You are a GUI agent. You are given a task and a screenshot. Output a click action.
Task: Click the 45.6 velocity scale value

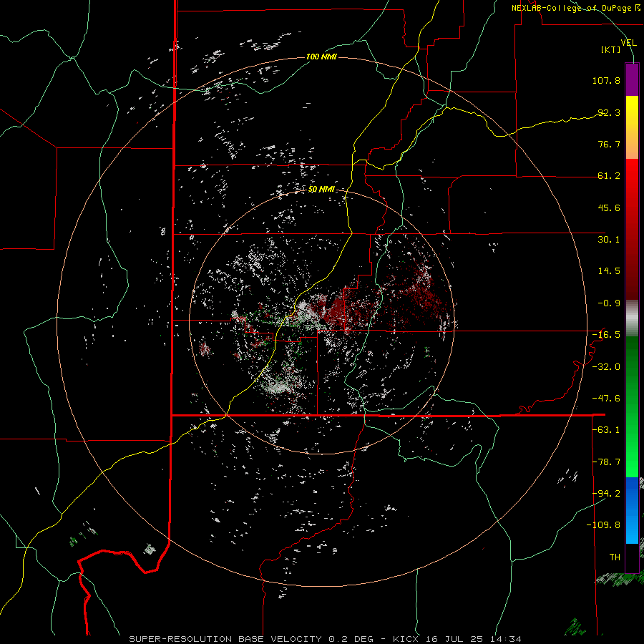click(x=609, y=208)
